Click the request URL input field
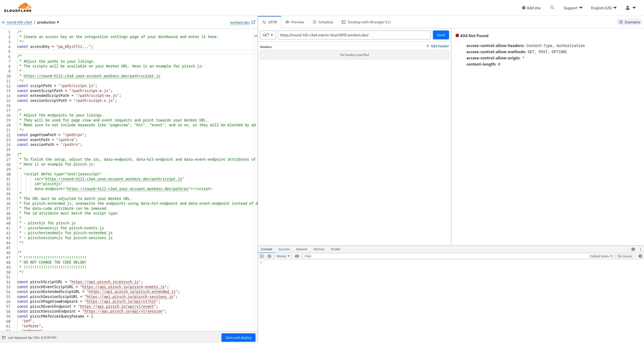Viewport: 644px width, 343px height. [354, 35]
